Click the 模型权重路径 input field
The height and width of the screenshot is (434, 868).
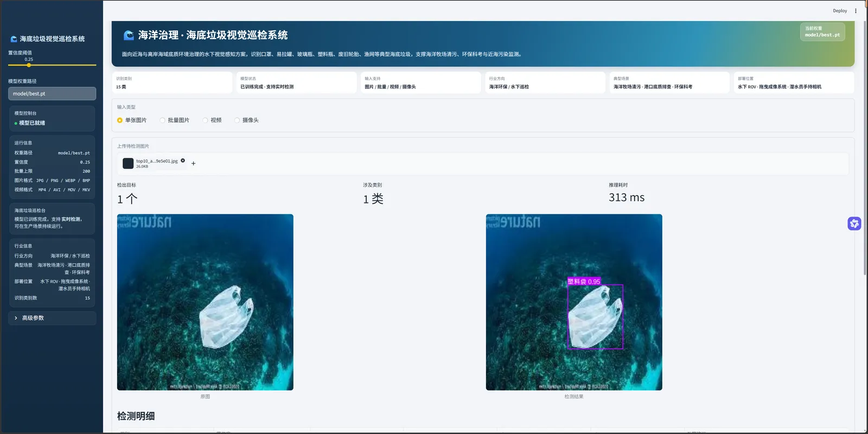coord(52,94)
